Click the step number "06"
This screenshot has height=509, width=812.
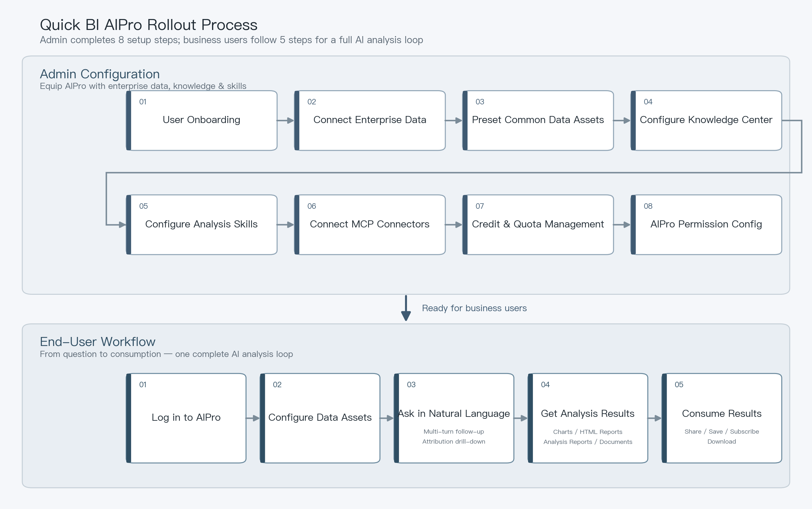(312, 206)
